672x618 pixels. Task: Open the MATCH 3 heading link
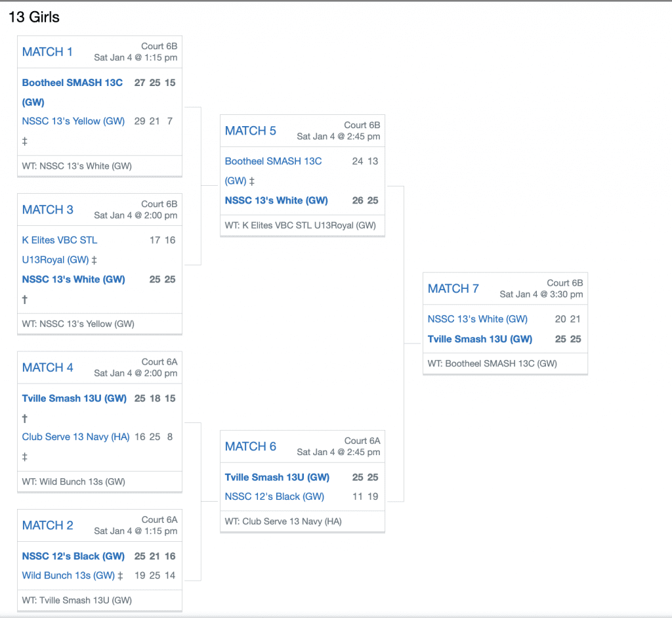[47, 210]
